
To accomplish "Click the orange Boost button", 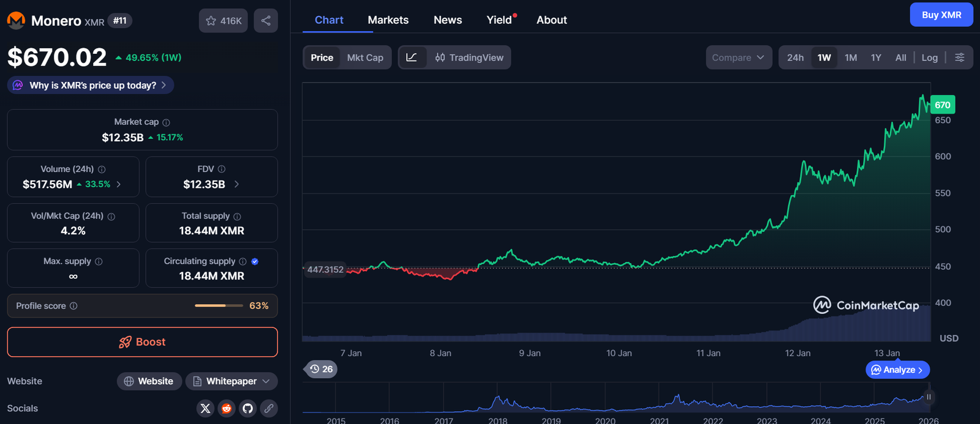I will click(x=142, y=342).
